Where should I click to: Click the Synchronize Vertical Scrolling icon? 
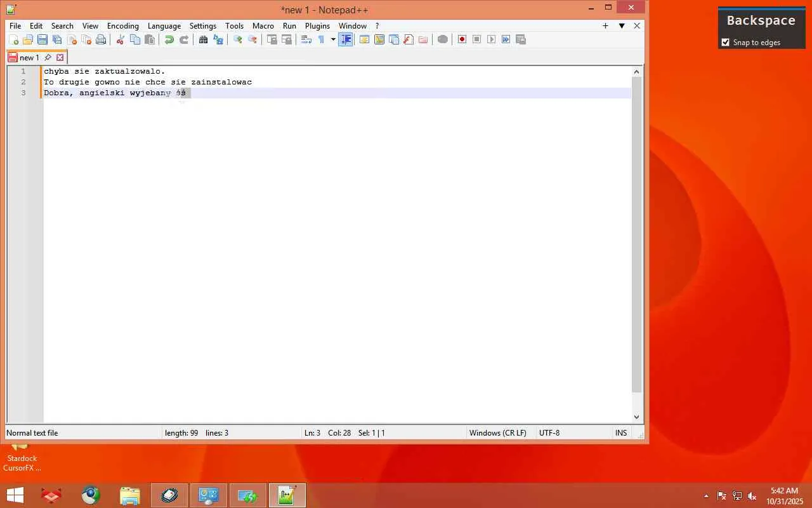tap(272, 39)
